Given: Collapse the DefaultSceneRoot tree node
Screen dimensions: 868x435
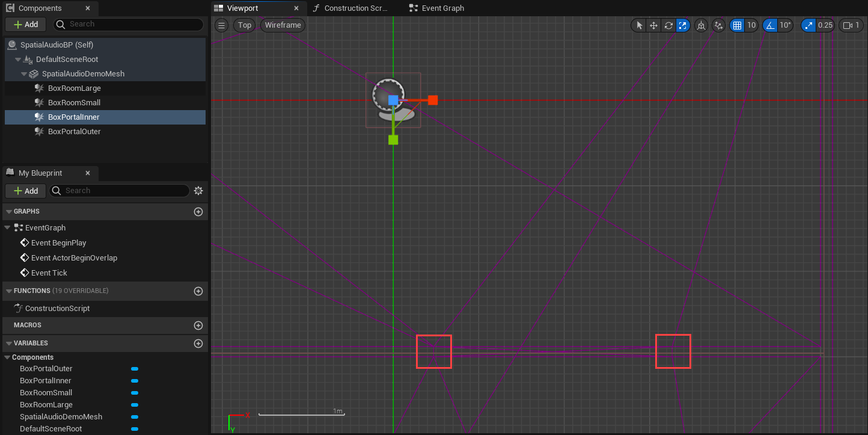Looking at the screenshot, I should pos(18,60).
